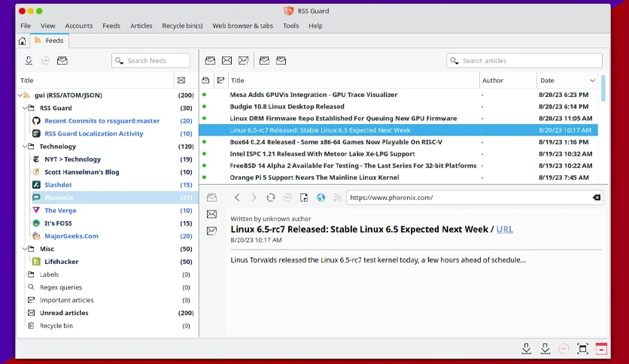Open the URL link in article heading

coord(505,229)
